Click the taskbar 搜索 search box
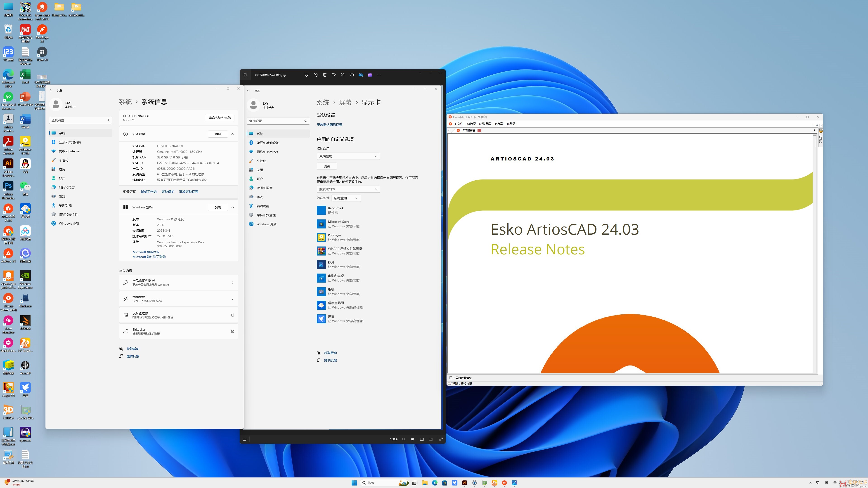868x488 pixels. [x=385, y=483]
